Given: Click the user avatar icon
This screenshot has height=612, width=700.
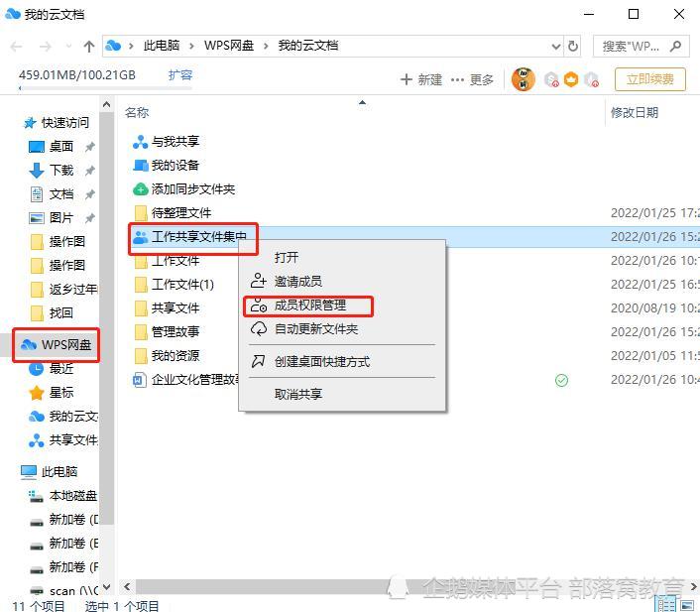Looking at the screenshot, I should pyautogui.click(x=524, y=79).
